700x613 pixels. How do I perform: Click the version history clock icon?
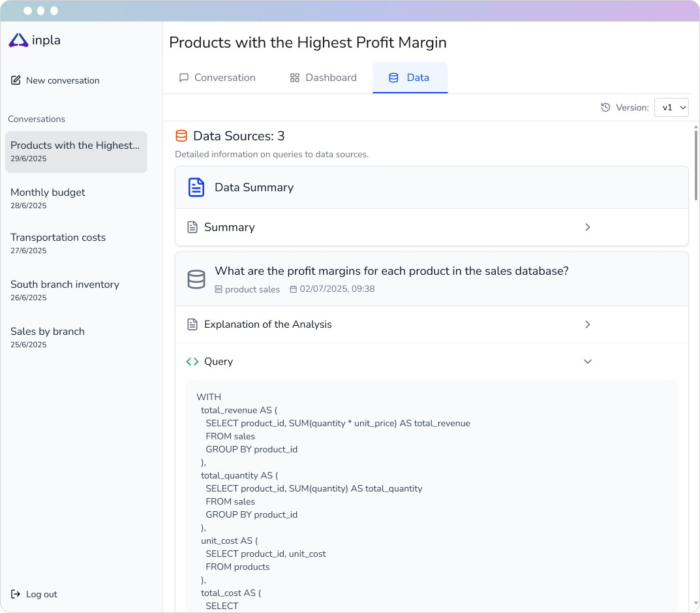605,107
